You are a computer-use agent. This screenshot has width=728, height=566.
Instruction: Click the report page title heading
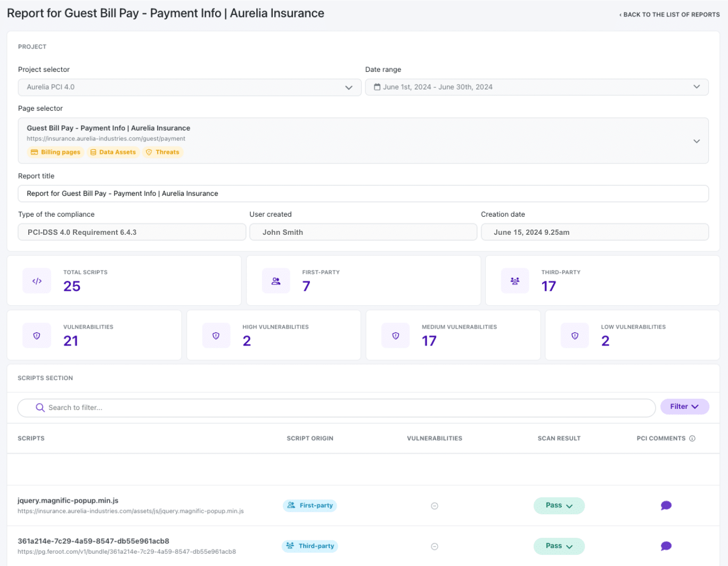[166, 13]
